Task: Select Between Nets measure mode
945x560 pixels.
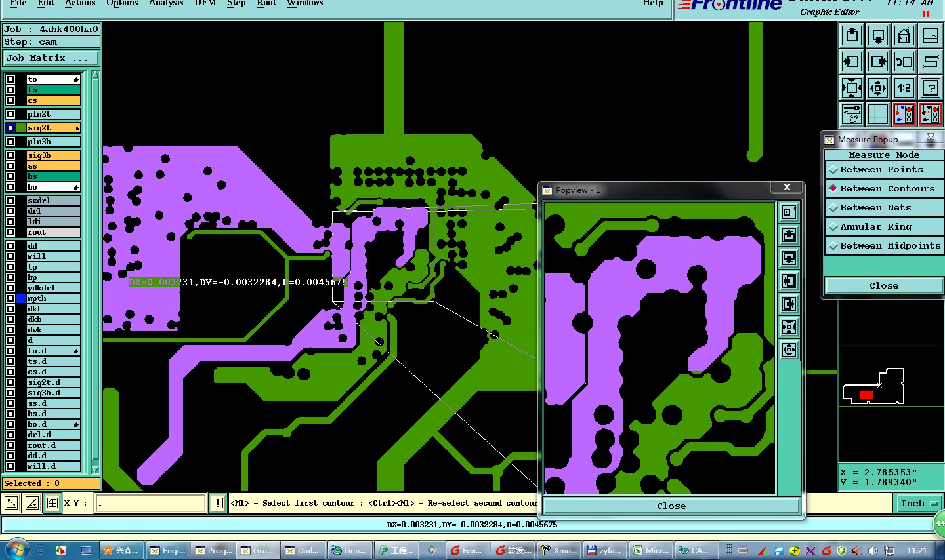Action: tap(884, 207)
